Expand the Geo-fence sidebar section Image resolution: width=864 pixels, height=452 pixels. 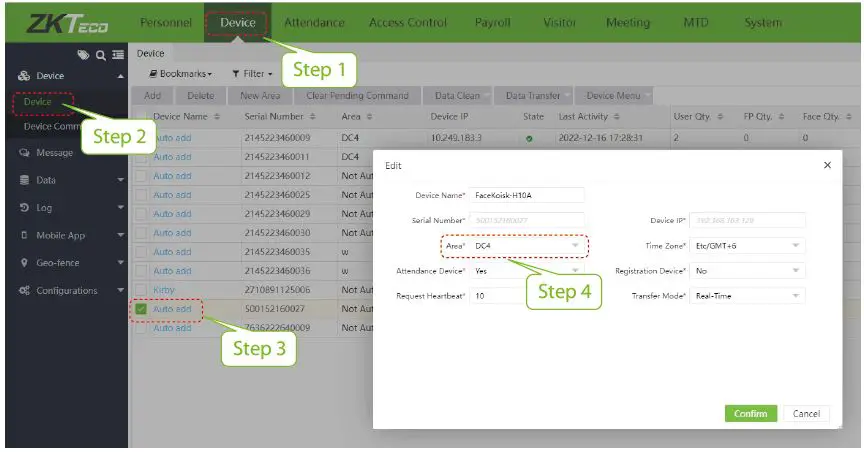tap(120, 262)
